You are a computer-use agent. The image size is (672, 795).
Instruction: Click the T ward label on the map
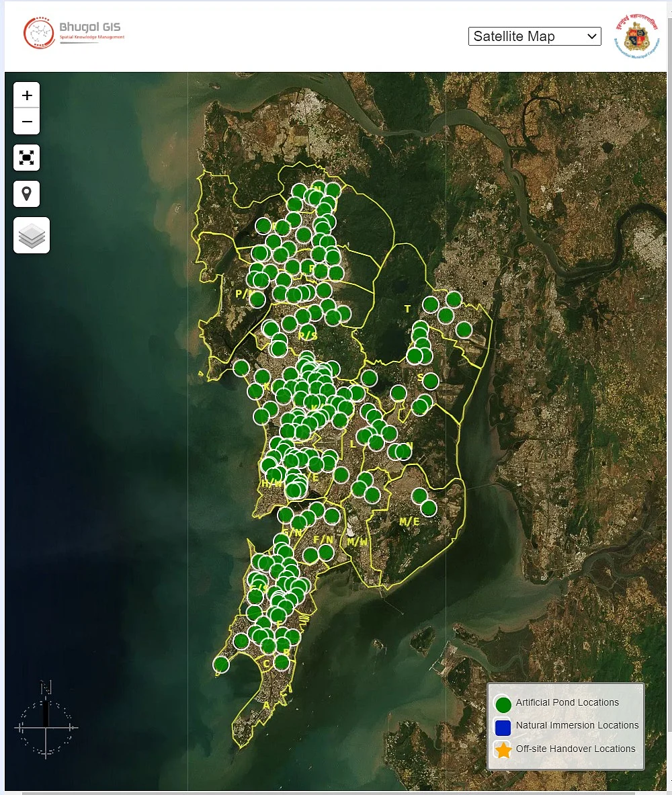(x=407, y=308)
